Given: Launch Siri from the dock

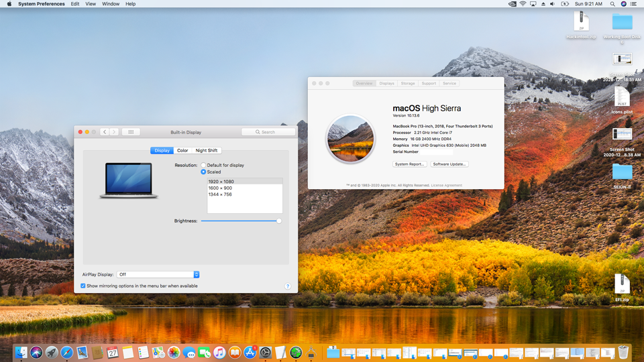Looking at the screenshot, I should [x=36, y=352].
